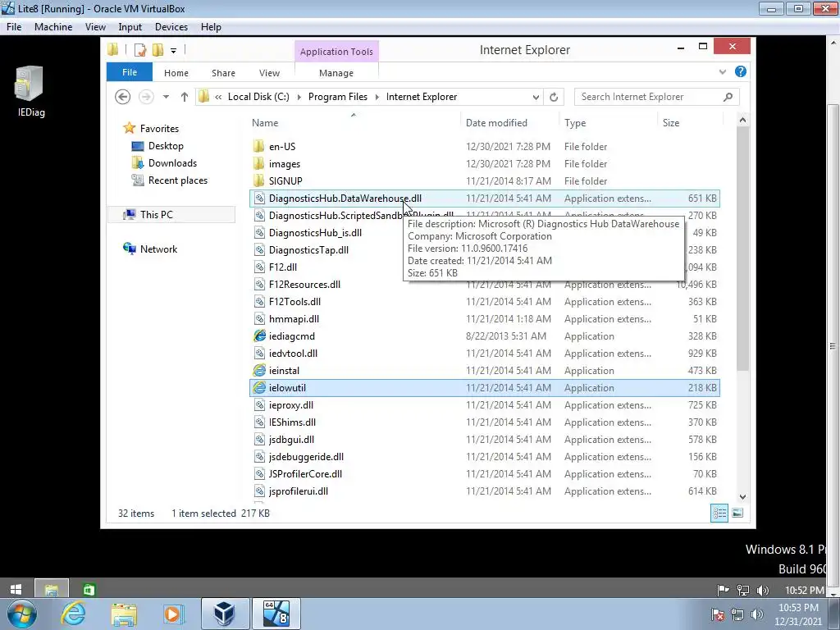Screen dimensions: 840x630
Task: Sort by the Size column header
Action: coord(690,123)
